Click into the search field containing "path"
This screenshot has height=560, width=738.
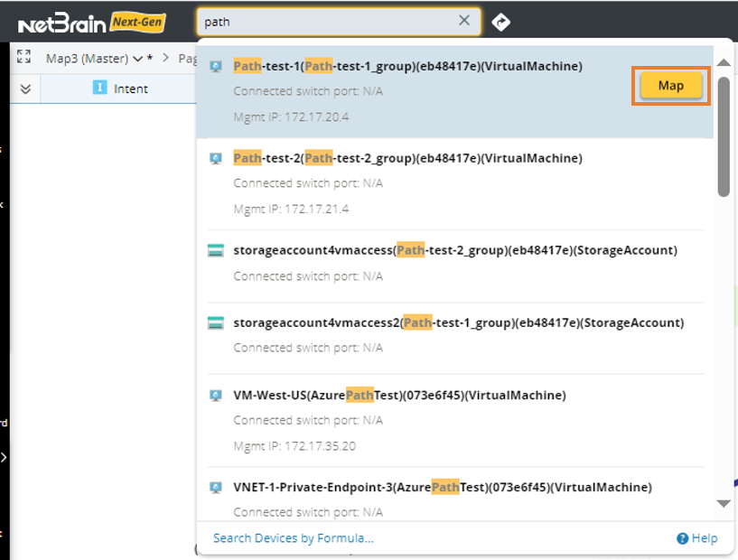325,21
